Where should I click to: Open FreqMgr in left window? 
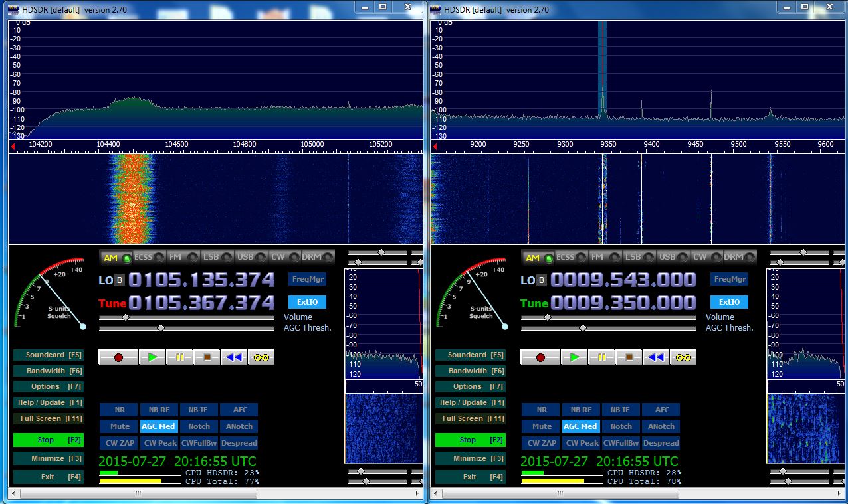(x=307, y=279)
